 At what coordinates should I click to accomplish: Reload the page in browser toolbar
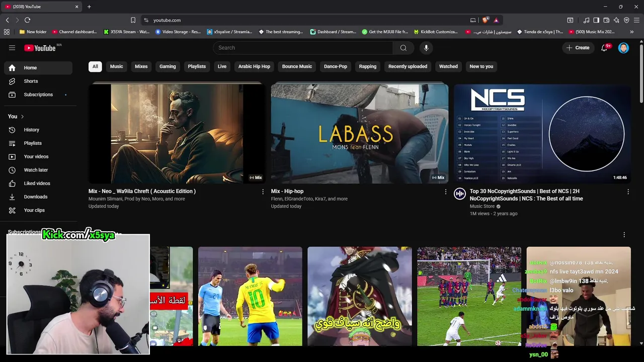pyautogui.click(x=27, y=20)
